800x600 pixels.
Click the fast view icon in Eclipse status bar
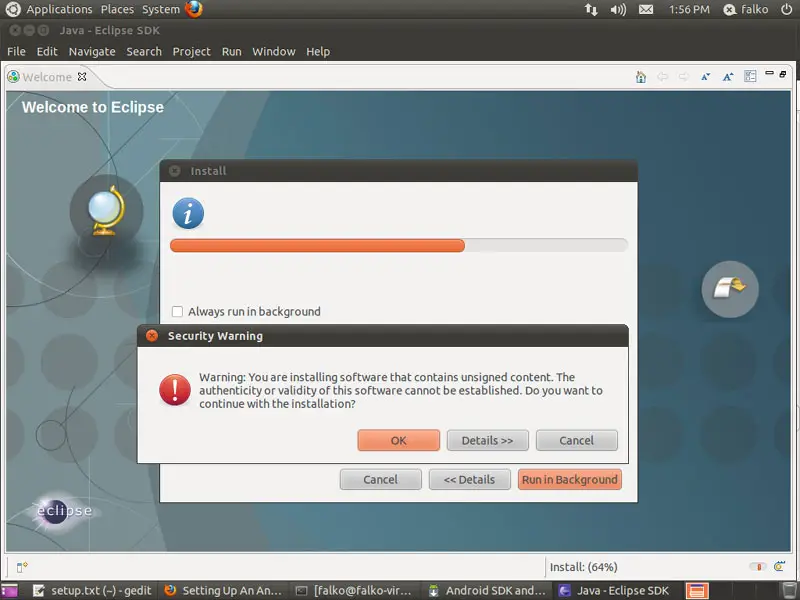click(x=21, y=567)
